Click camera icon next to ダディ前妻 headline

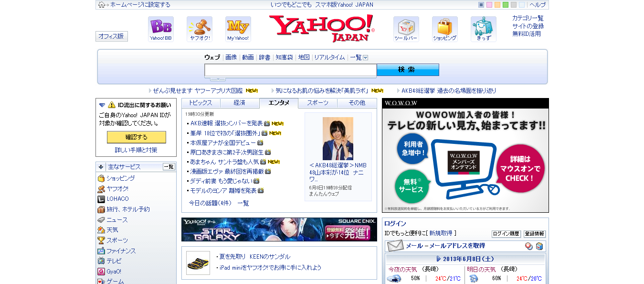click(256, 181)
